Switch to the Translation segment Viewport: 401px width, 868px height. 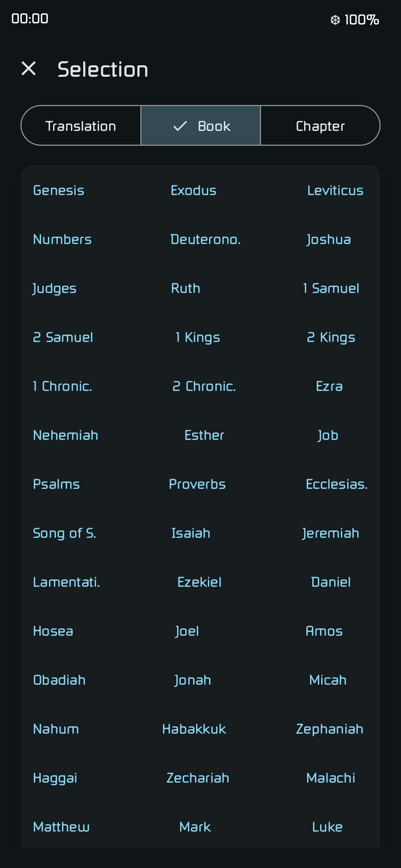click(x=81, y=126)
